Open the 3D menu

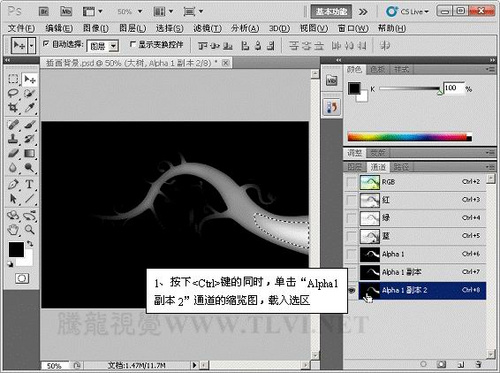pyautogui.click(x=279, y=29)
